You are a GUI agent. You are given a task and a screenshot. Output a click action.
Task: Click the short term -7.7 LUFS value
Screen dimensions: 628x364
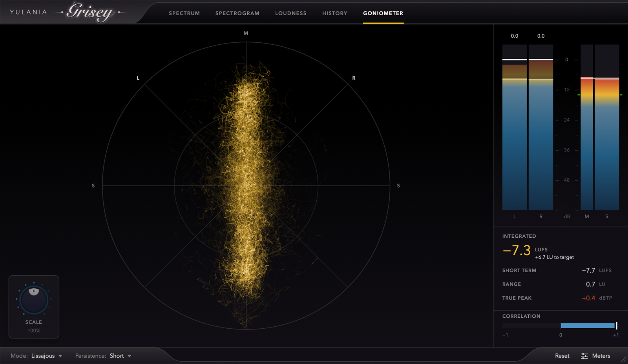click(x=588, y=270)
